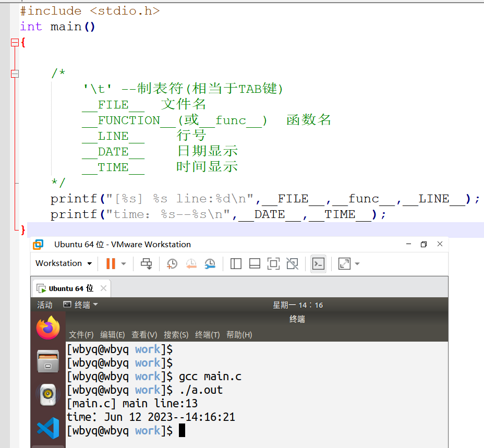This screenshot has width=484, height=448.
Task: Open the stretch options dropdown arrow
Action: [357, 264]
